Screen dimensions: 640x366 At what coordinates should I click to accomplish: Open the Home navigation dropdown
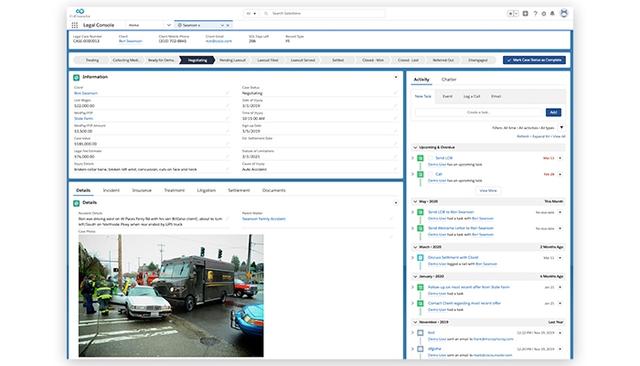(x=169, y=25)
